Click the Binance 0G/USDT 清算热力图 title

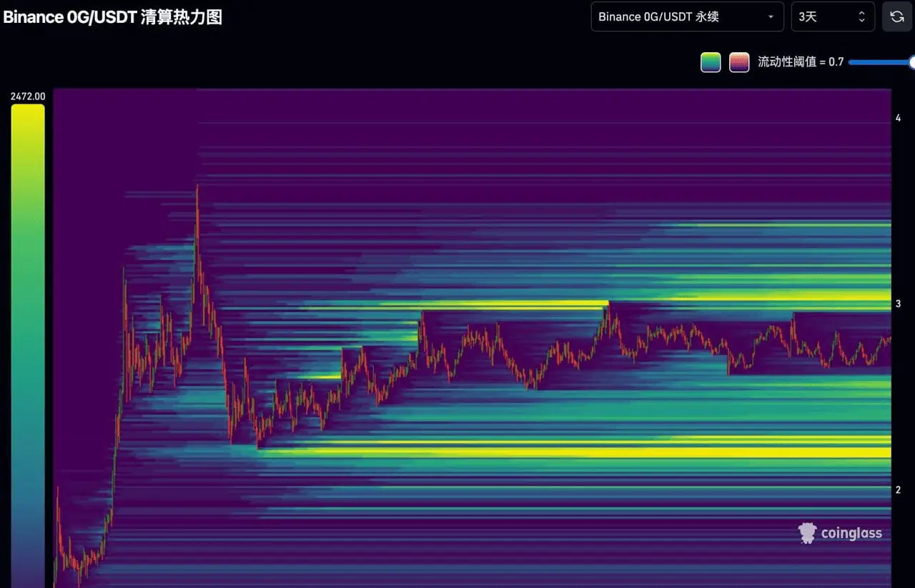click(113, 16)
